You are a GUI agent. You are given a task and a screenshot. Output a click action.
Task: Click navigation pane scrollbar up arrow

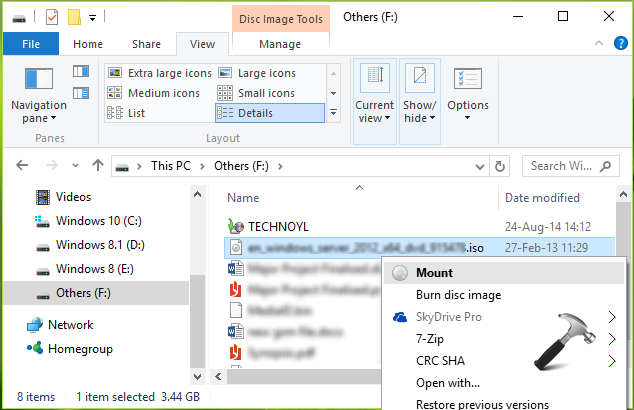[197, 194]
